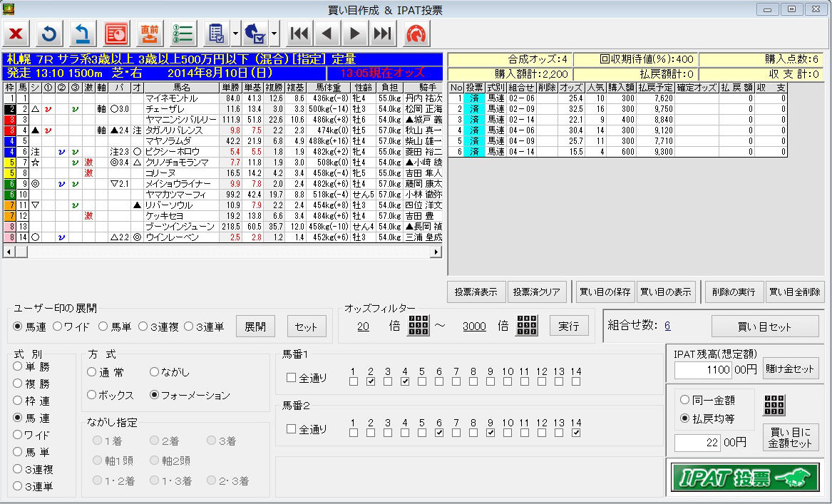Click the red X close toolbar icon
The height and width of the screenshot is (504, 832).
(x=16, y=34)
